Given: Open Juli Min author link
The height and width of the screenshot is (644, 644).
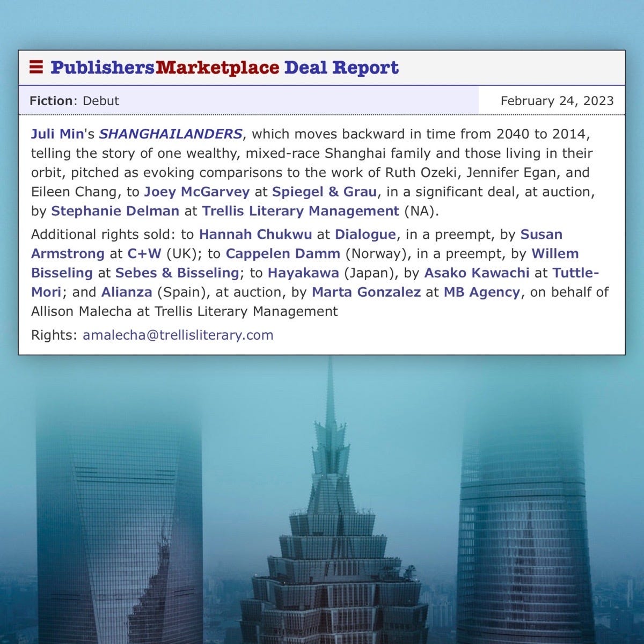Looking at the screenshot, I should pyautogui.click(x=57, y=134).
